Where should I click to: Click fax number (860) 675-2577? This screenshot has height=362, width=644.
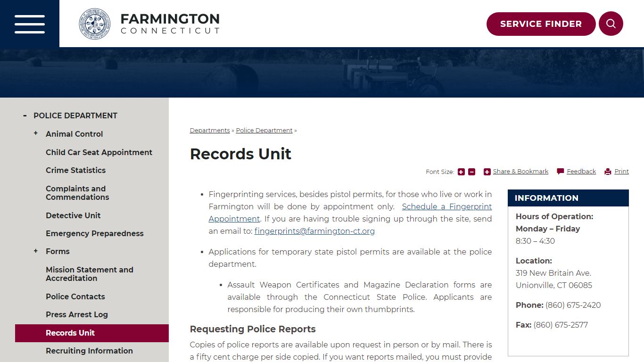[x=561, y=325]
